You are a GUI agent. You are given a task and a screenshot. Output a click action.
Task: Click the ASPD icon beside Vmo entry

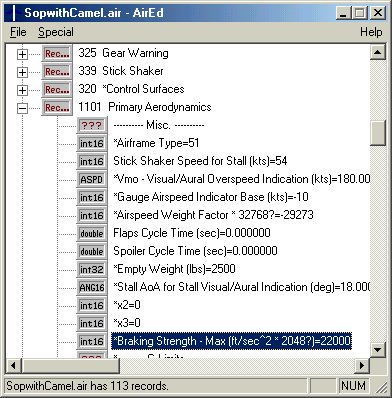[x=92, y=179]
